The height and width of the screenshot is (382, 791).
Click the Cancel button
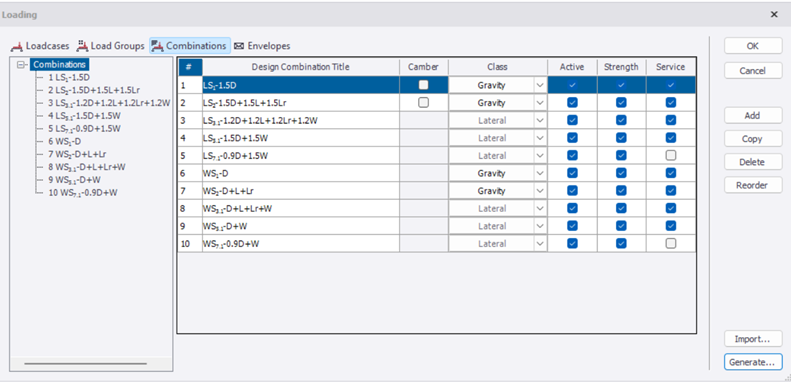tap(753, 71)
